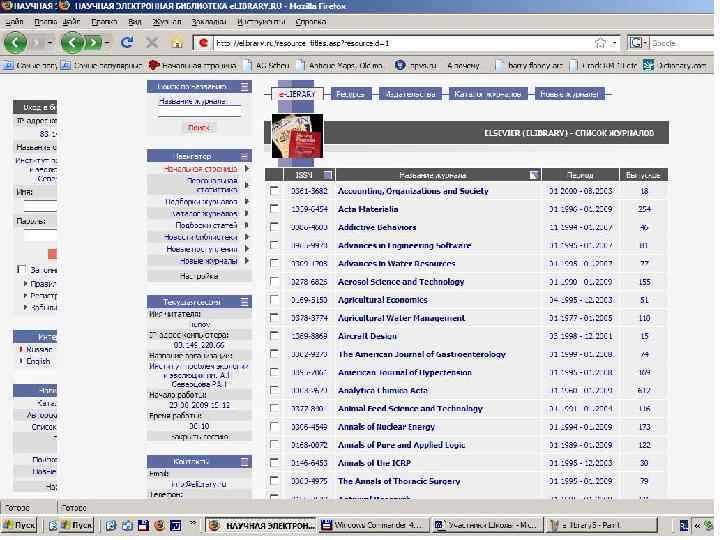720x540 pixels.
Task: Switch to the Издательства tab
Action: [x=410, y=94]
